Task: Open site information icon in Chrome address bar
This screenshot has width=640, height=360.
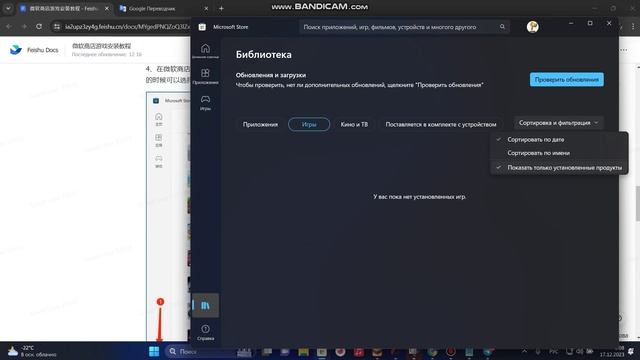Action: [x=57, y=27]
